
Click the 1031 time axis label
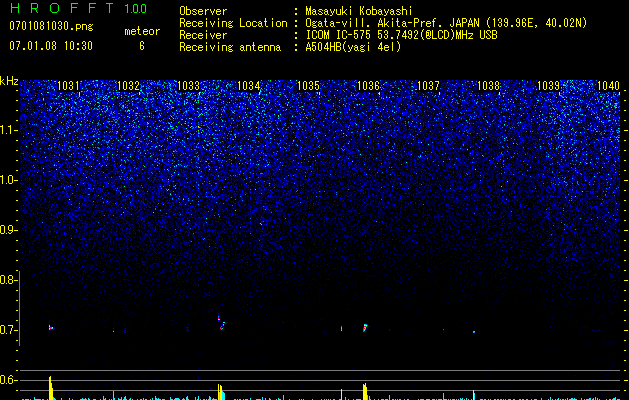click(68, 86)
